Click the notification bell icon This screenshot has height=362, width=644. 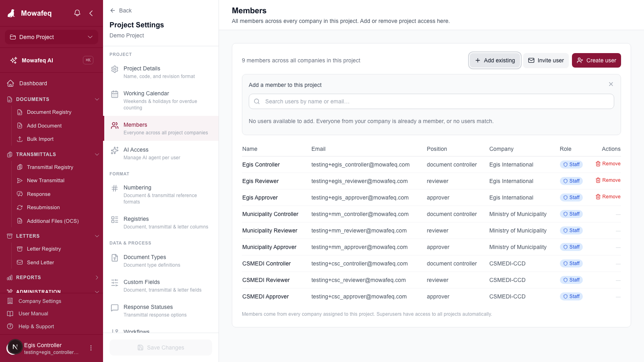[x=77, y=13]
